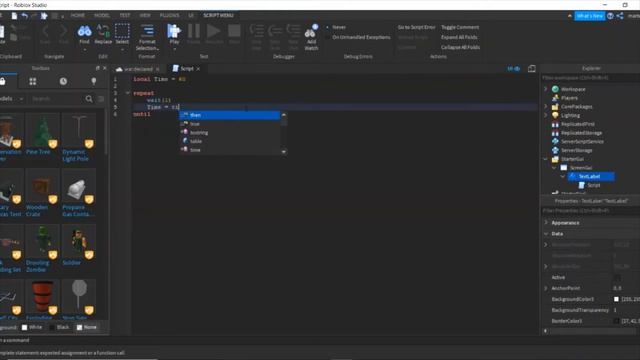
Task: Click the Undo arrow in quick access toolbar
Action: 25,16
